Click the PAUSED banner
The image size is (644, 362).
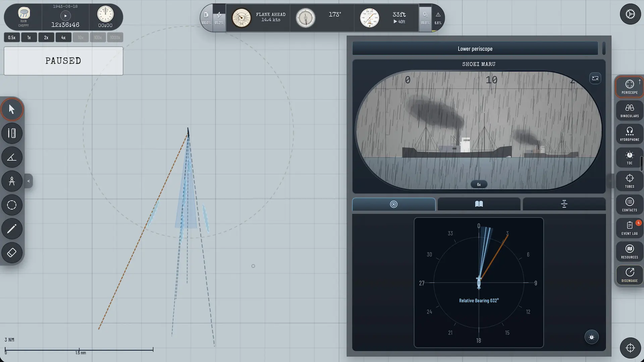[63, 61]
